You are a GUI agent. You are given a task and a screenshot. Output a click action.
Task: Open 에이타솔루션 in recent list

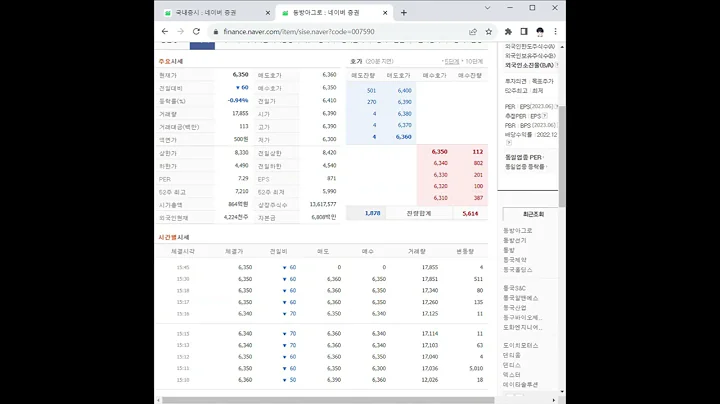(x=520, y=385)
